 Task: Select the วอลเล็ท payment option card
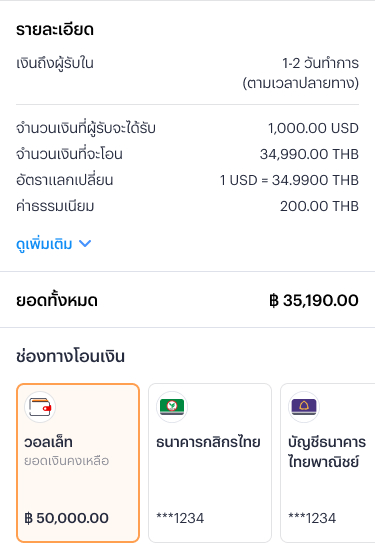[78, 463]
